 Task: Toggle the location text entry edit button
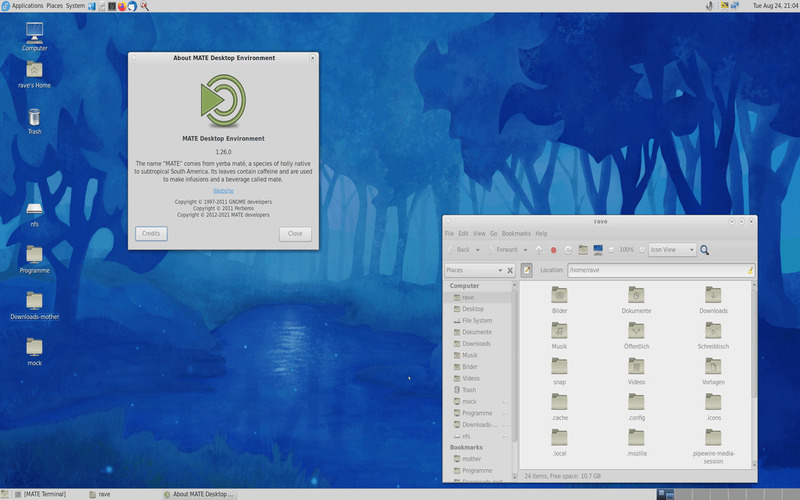pos(527,270)
